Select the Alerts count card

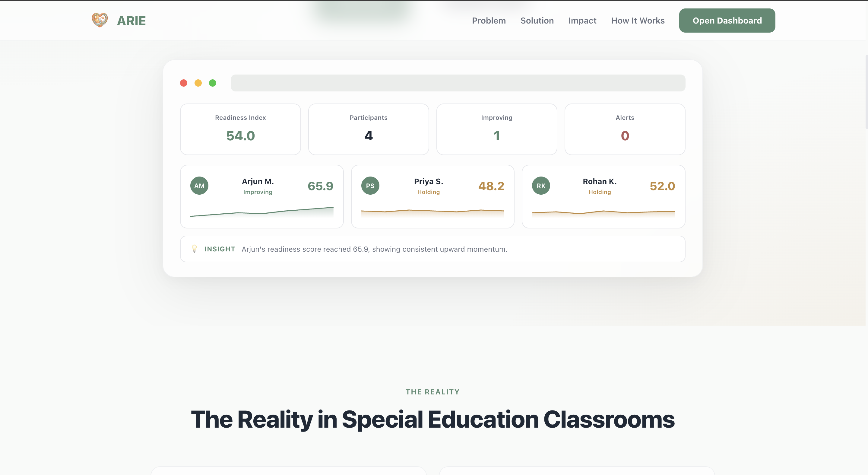point(624,129)
